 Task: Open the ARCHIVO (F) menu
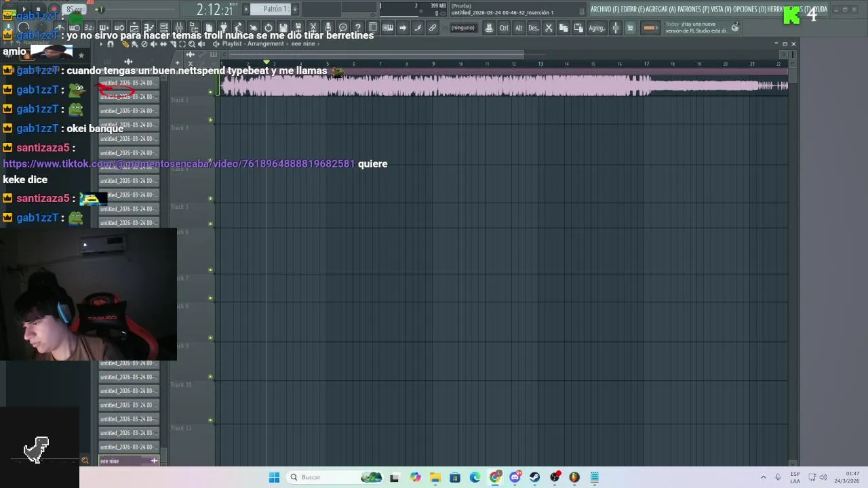click(x=605, y=9)
